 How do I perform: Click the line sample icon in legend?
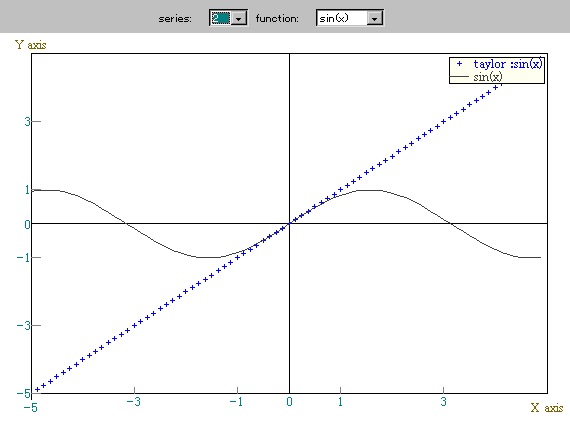459,77
